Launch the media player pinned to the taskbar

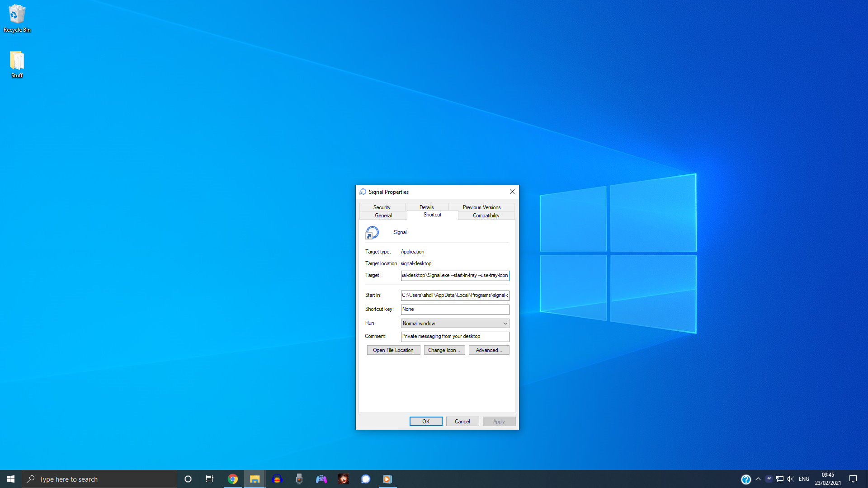click(x=387, y=479)
